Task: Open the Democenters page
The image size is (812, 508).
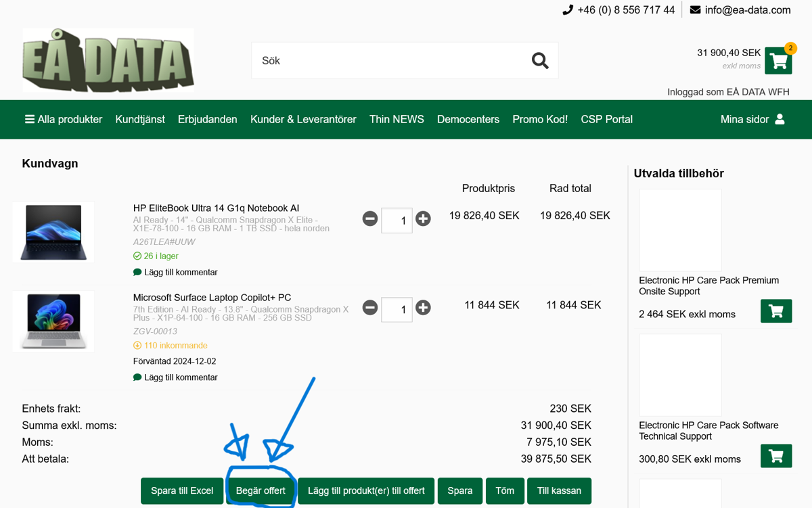Action: tap(468, 119)
